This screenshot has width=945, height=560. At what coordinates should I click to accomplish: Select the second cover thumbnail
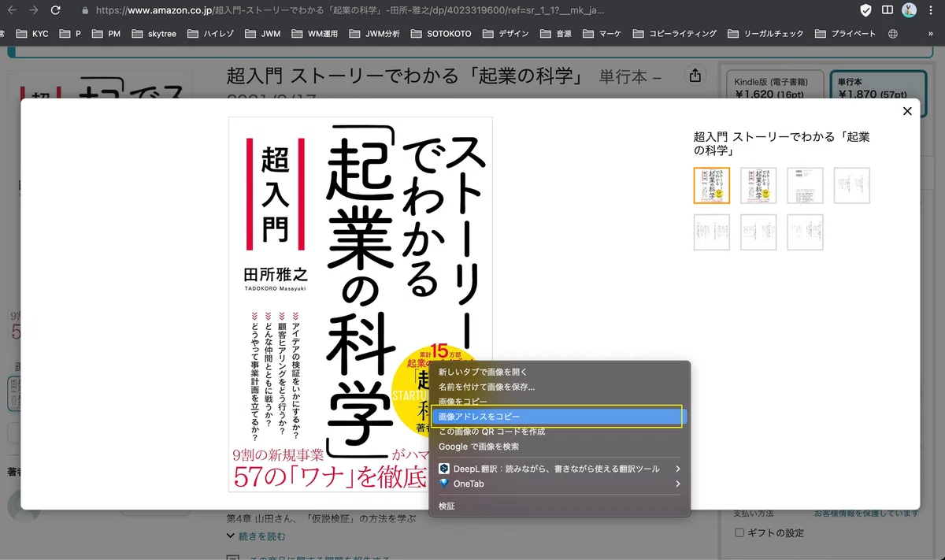[758, 185]
